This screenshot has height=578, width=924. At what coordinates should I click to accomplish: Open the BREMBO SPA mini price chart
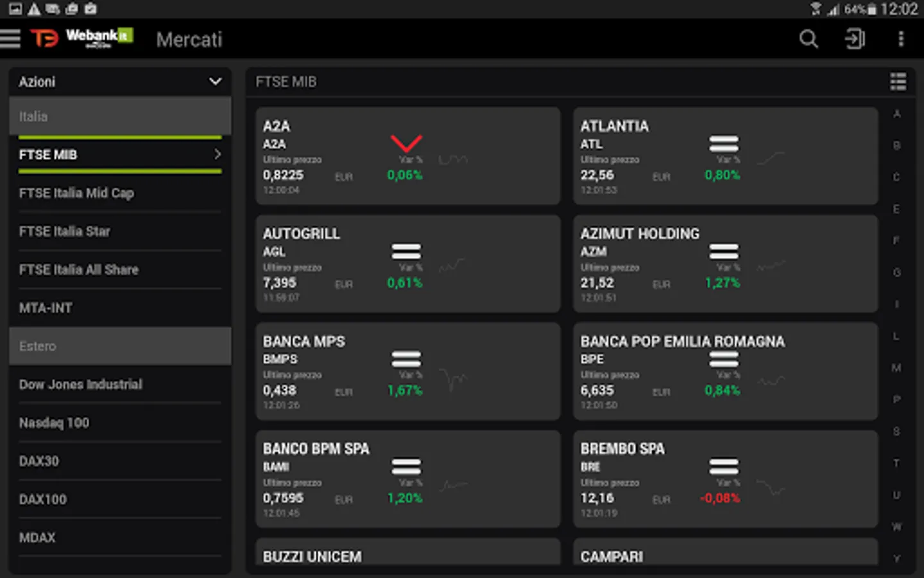coord(771,487)
